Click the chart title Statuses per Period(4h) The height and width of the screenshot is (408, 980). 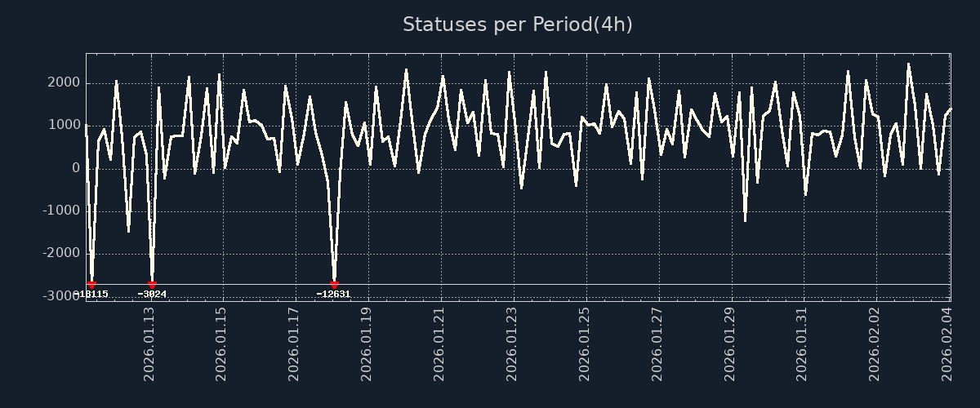click(517, 24)
